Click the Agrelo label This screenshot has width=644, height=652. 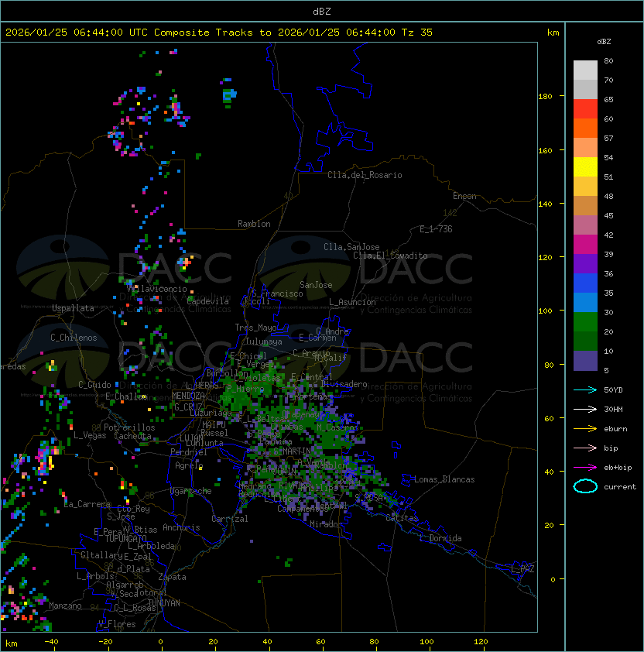[x=189, y=465]
